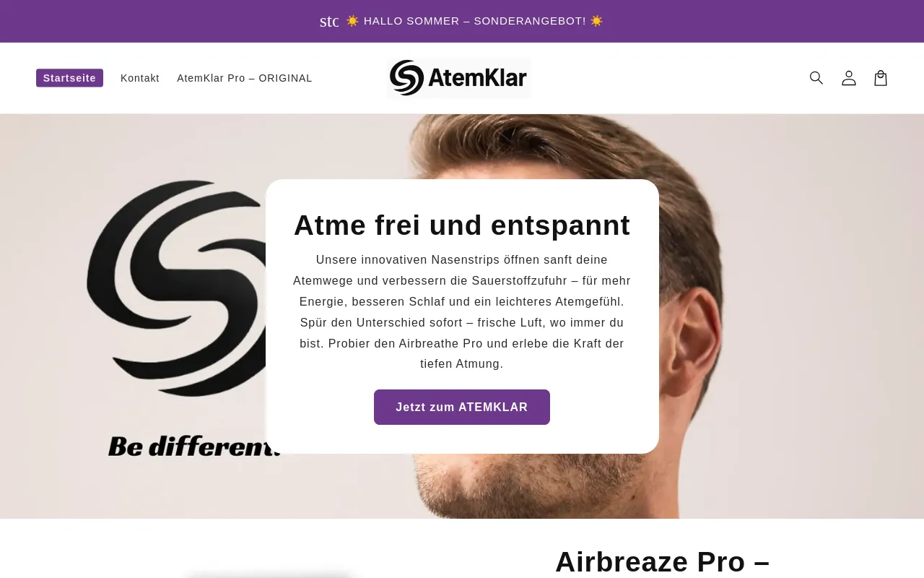924x578 pixels.
Task: Click the 'Atme frei und entspannt' heading
Action: tap(462, 225)
